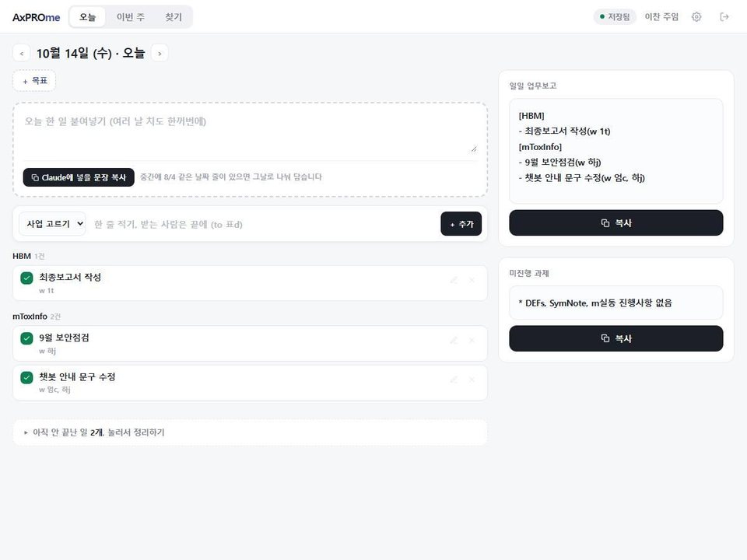The height and width of the screenshot is (560, 747).
Task: Click the logout icon in header
Action: tap(724, 17)
